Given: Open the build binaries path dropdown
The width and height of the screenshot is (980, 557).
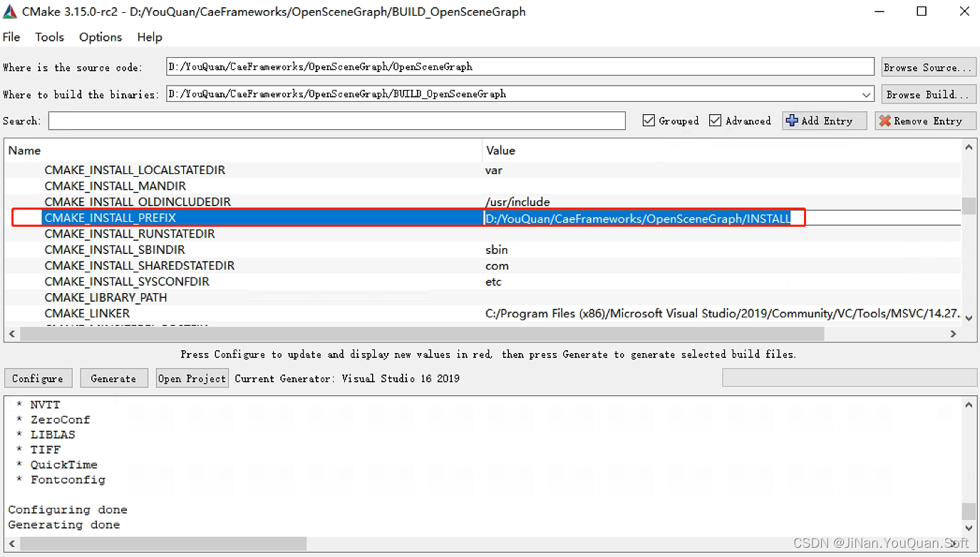Looking at the screenshot, I should coord(867,94).
